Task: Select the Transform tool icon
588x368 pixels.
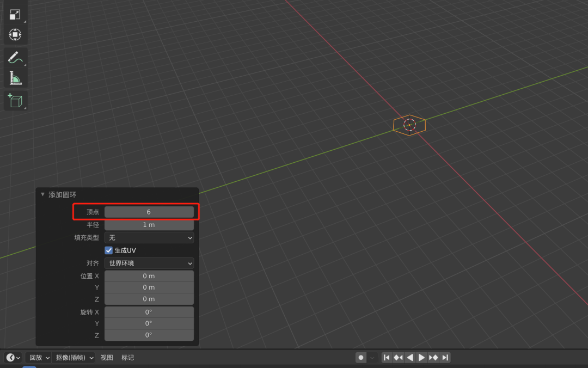Action: click(x=15, y=34)
